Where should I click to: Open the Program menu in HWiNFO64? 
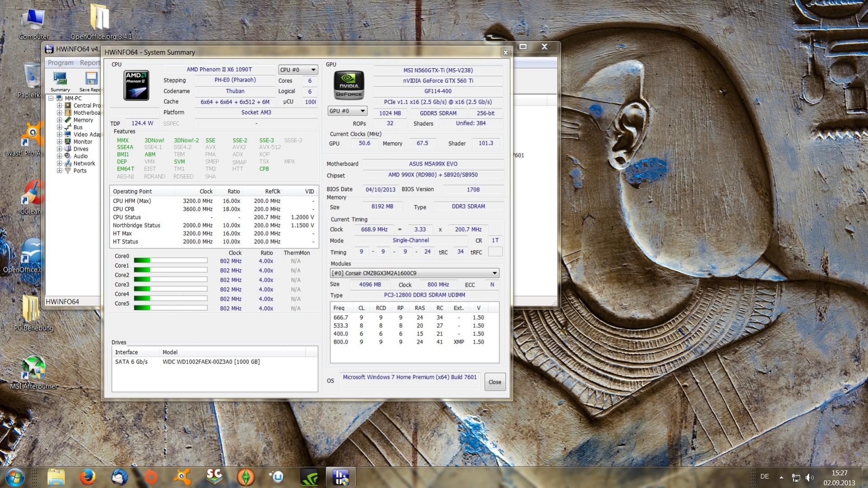pos(61,63)
